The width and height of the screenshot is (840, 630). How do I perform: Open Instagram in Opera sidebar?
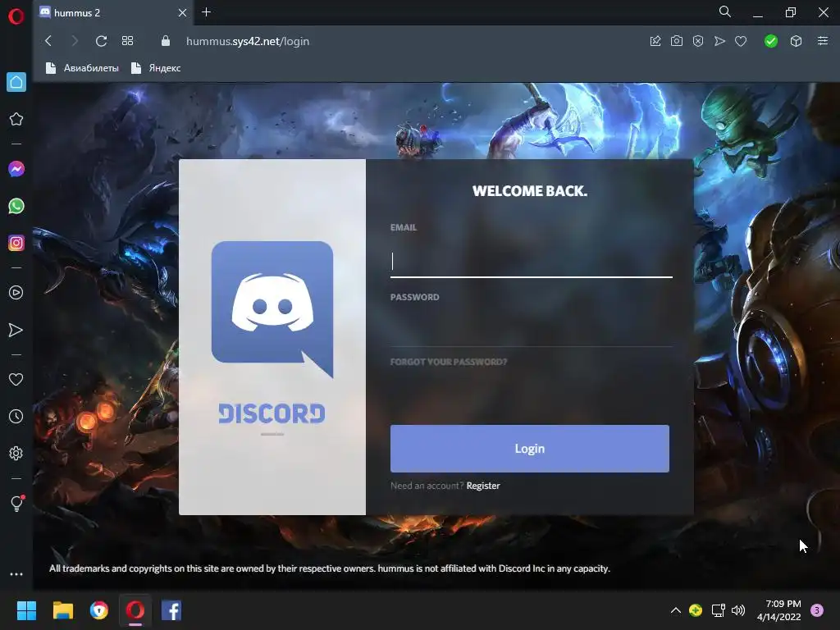coord(16,243)
